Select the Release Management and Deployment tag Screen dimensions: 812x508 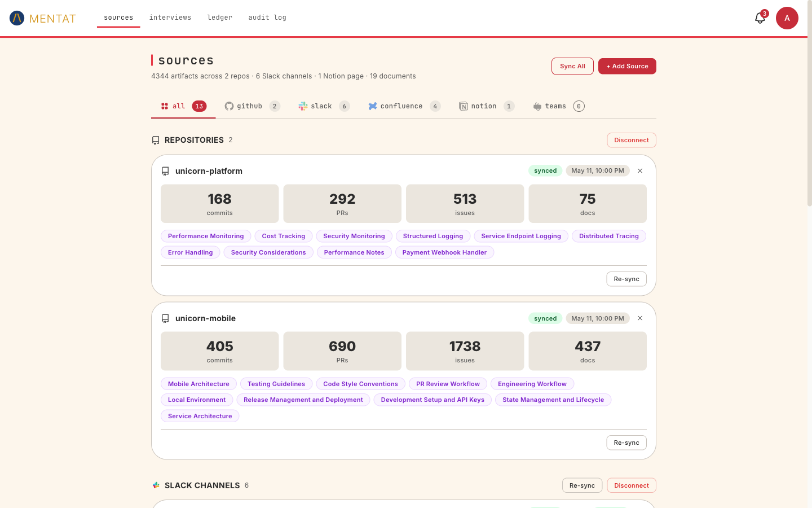pos(303,400)
